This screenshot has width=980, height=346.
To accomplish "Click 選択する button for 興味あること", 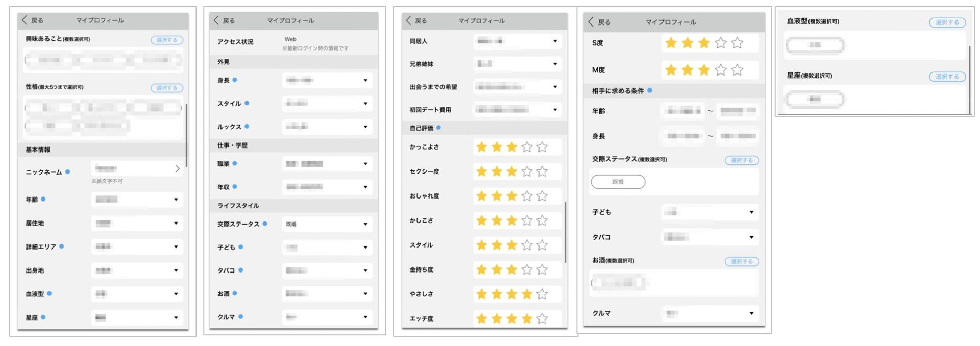I will pyautogui.click(x=166, y=40).
